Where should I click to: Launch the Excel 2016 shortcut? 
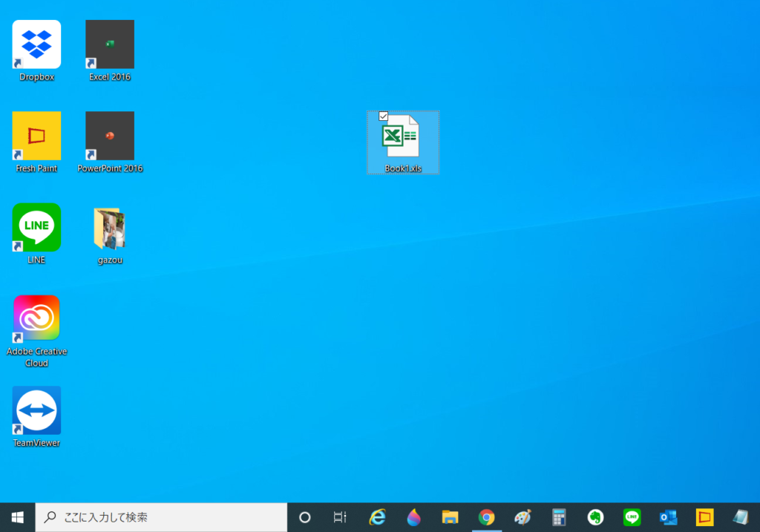pos(109,45)
